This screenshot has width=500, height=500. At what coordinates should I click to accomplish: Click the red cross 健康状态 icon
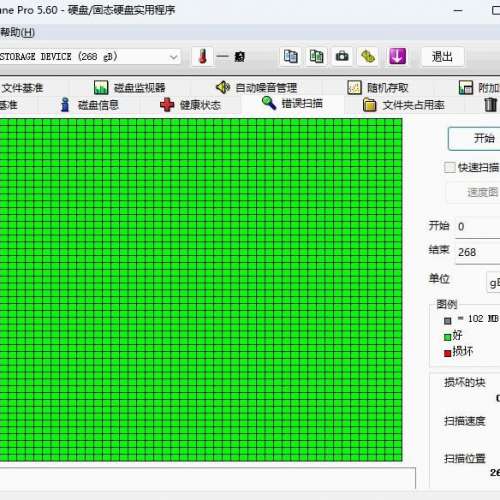[x=167, y=105]
